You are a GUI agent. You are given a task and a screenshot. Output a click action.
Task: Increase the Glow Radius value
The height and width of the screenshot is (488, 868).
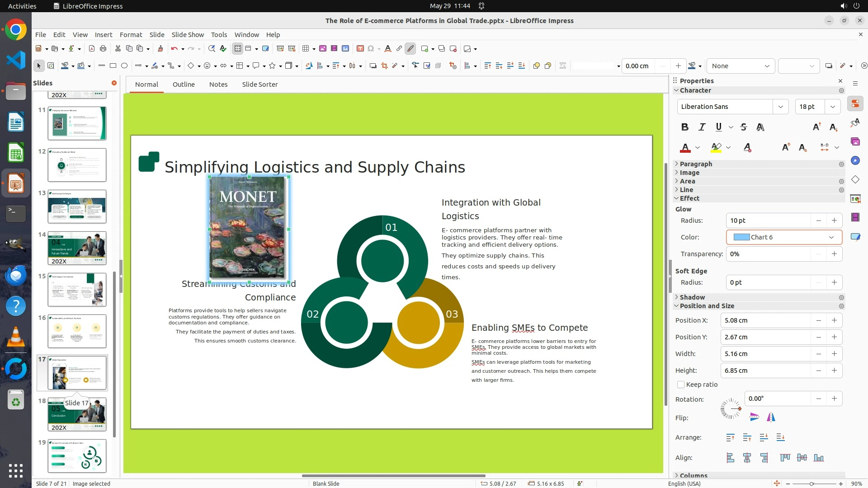pyautogui.click(x=834, y=221)
